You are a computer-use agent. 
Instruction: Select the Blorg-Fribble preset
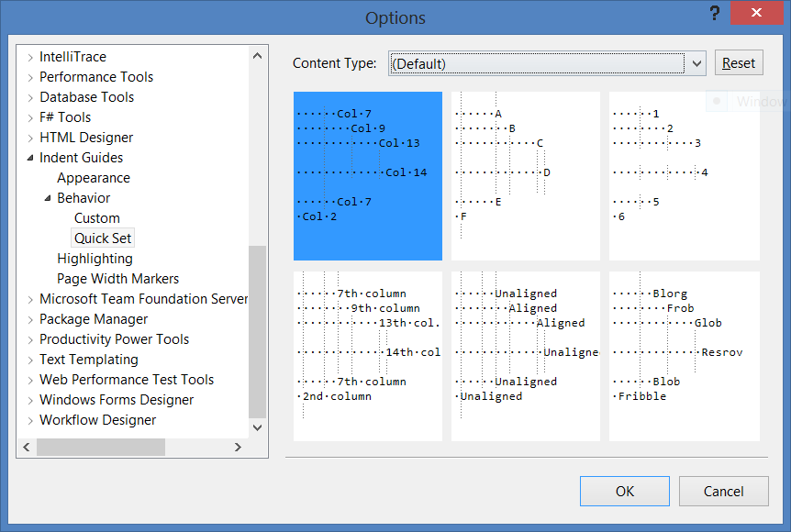point(684,355)
